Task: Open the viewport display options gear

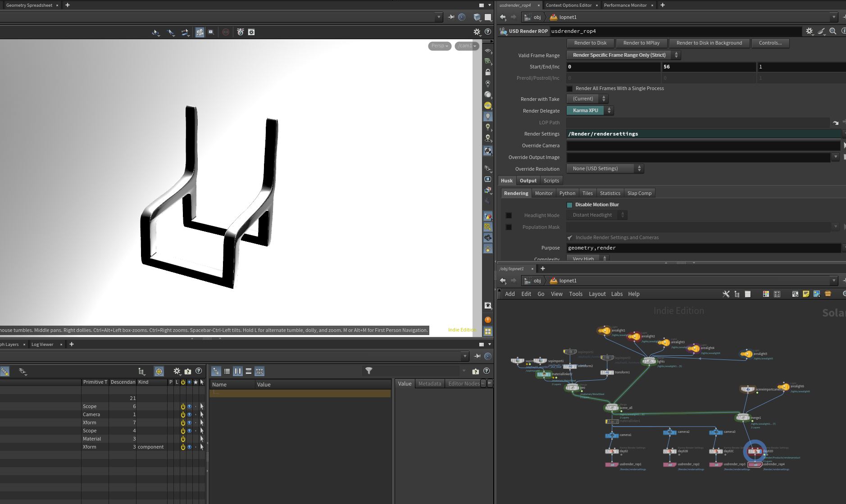Action: [477, 32]
